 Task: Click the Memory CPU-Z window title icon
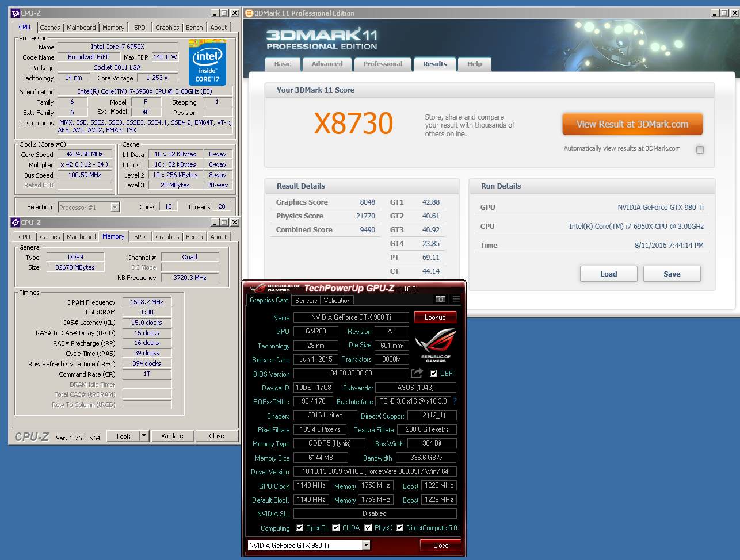click(16, 223)
